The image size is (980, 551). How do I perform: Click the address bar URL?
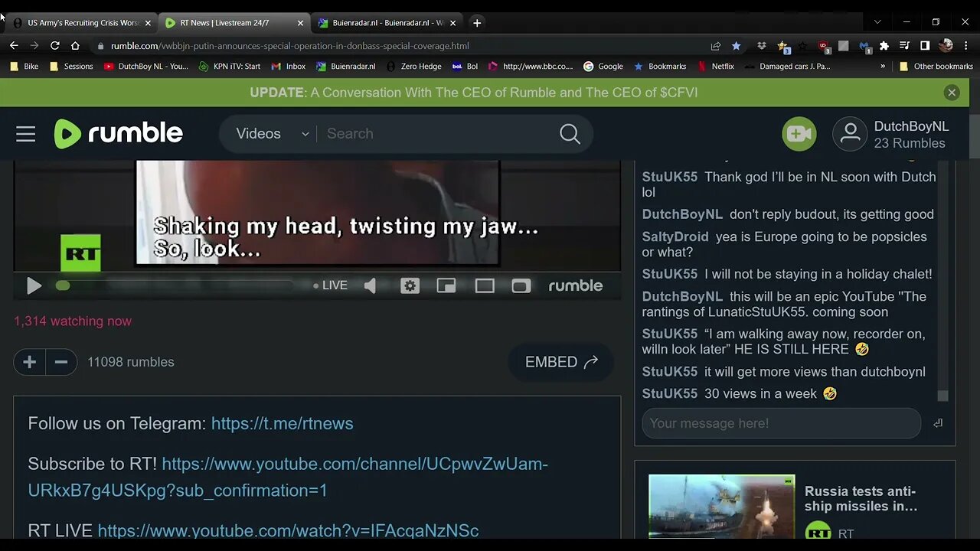point(289,46)
